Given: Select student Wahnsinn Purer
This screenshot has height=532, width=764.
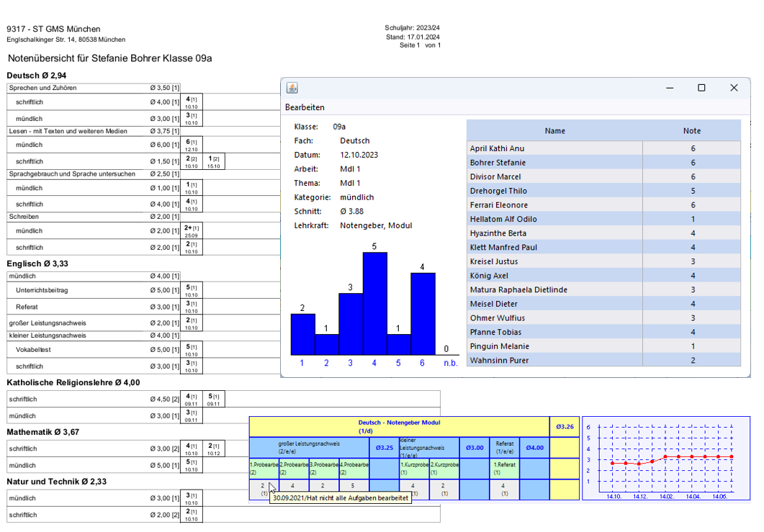Looking at the screenshot, I should (603, 360).
